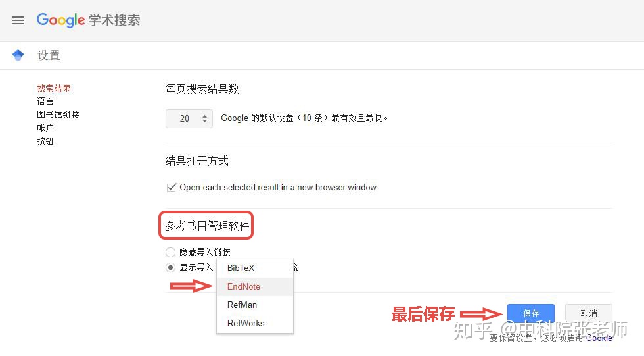Open the 图书馆链接 settings section
Image resolution: width=644 pixels, height=356 pixels.
click(x=58, y=114)
